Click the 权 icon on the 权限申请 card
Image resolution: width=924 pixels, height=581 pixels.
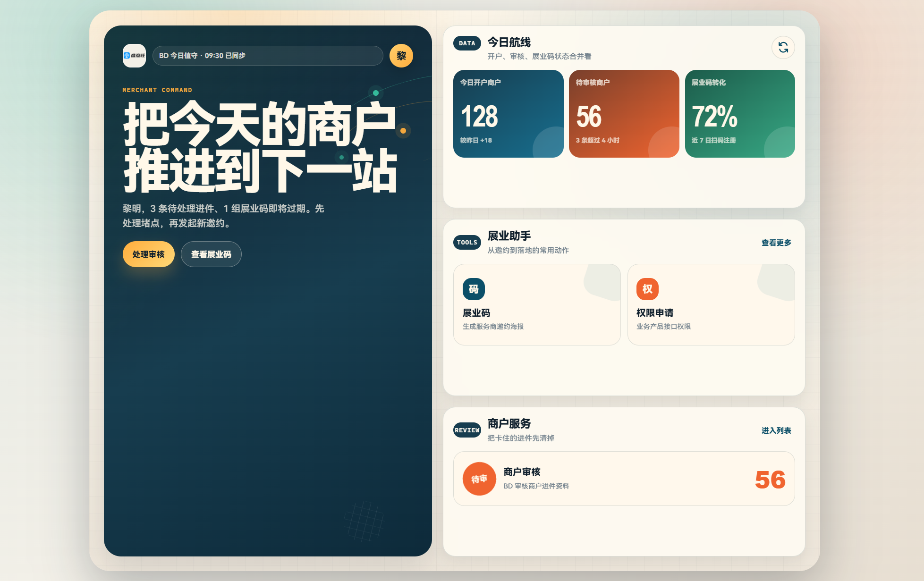pyautogui.click(x=647, y=289)
